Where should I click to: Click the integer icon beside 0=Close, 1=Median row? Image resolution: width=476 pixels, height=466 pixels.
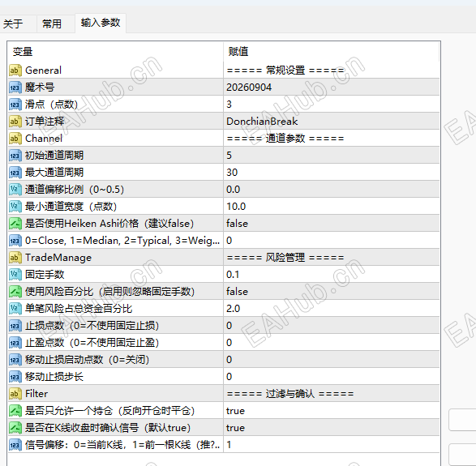[x=15, y=241]
